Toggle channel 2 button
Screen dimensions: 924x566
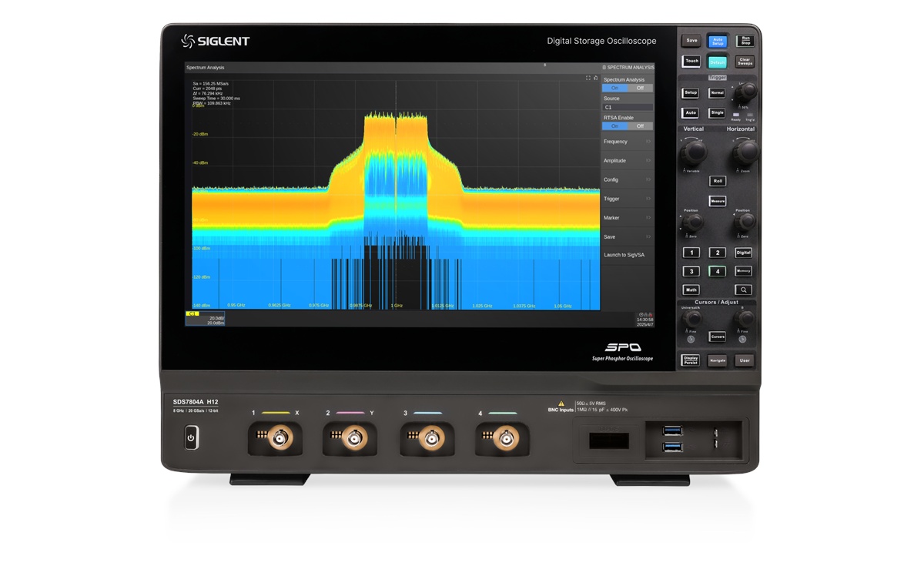(x=717, y=253)
